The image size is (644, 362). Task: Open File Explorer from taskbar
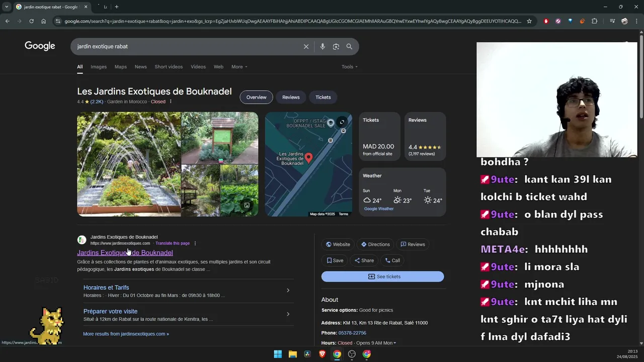pos(293,354)
